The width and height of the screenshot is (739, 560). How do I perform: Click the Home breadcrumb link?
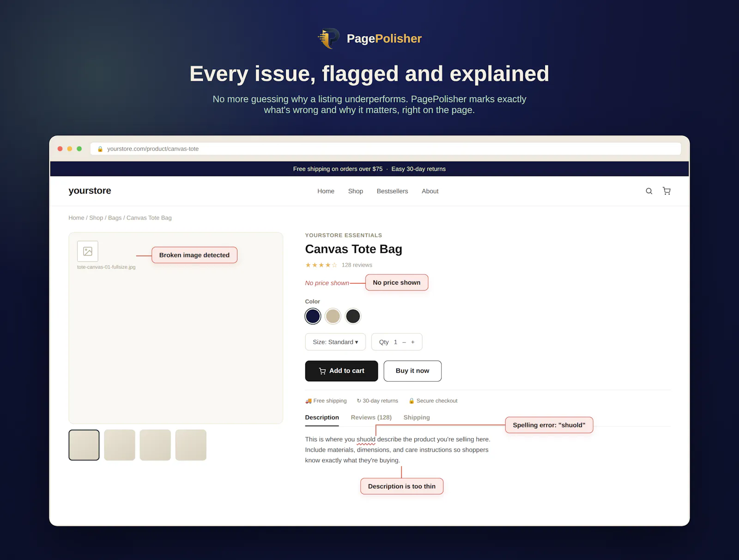pyautogui.click(x=76, y=218)
